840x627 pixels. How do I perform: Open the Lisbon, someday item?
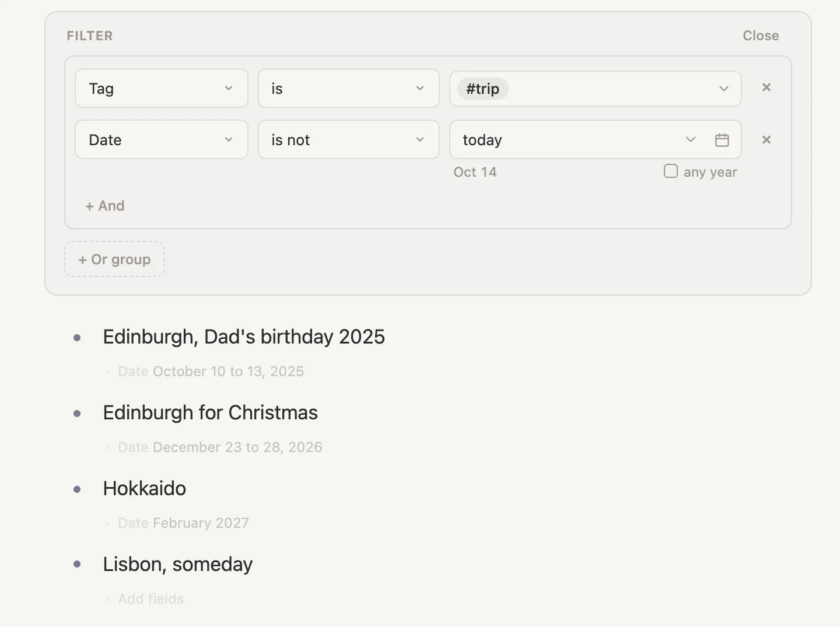click(178, 564)
